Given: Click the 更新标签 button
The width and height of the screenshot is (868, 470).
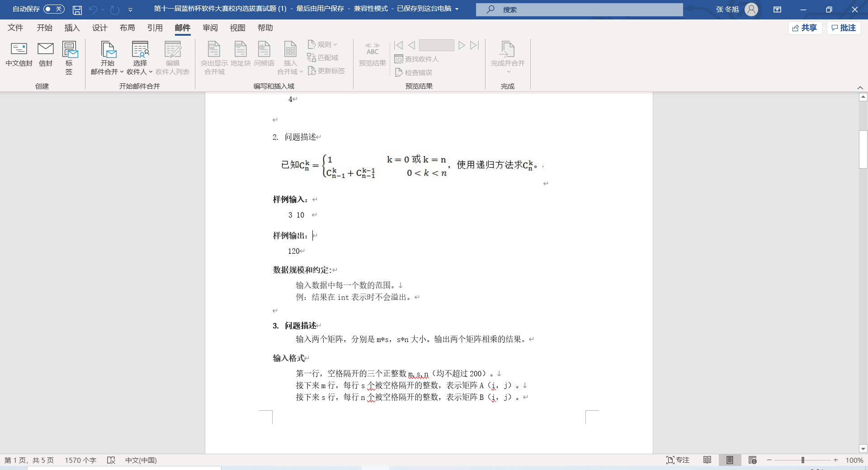Looking at the screenshot, I should [326, 71].
